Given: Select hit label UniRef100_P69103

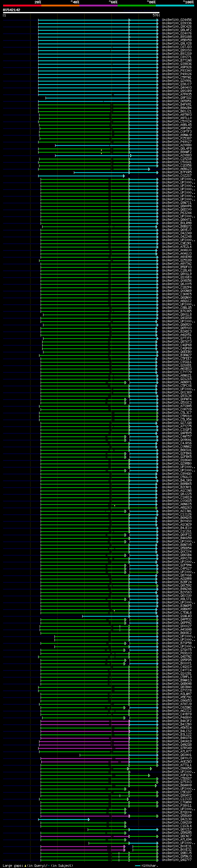Looking at the screenshot, I should click(x=177, y=653).
